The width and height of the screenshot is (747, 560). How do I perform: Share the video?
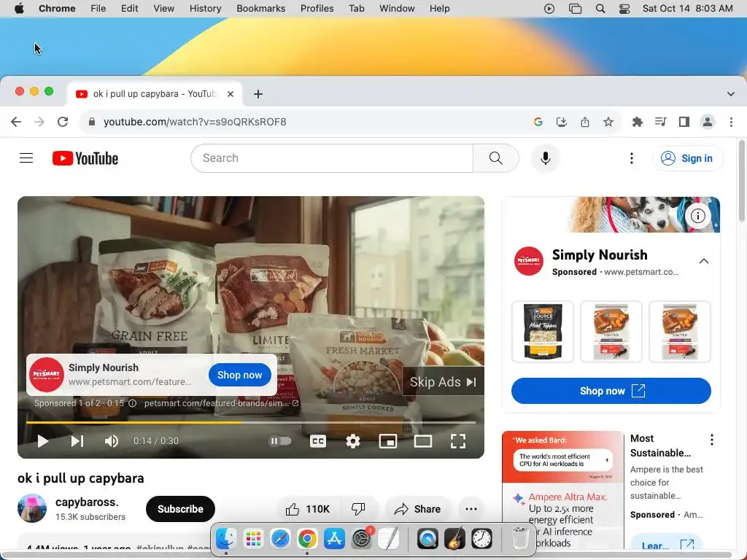(417, 509)
